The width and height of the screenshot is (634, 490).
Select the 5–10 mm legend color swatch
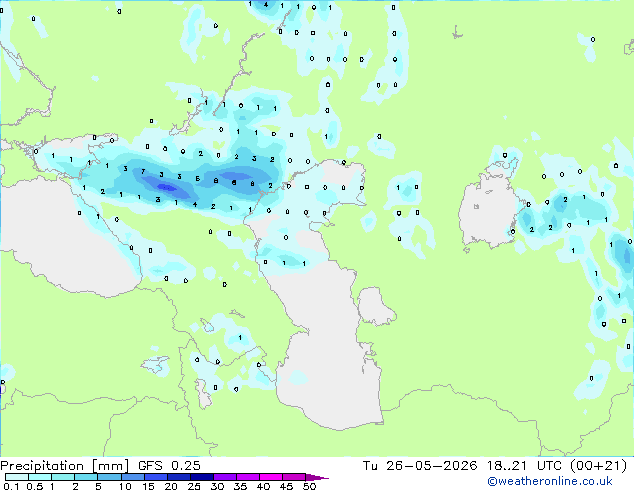click(x=110, y=477)
